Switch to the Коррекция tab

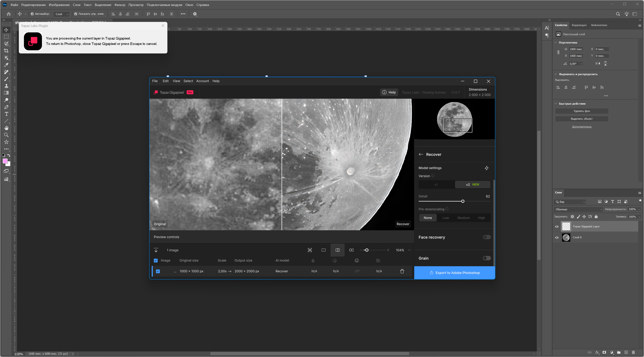point(579,25)
